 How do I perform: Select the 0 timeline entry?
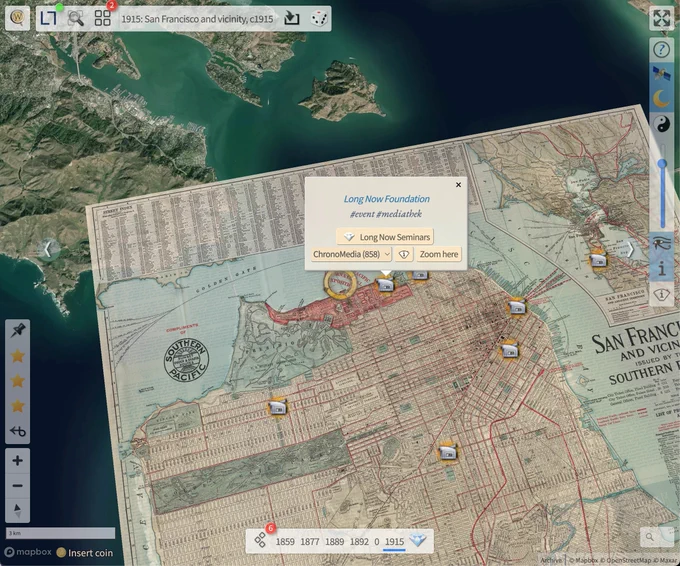(x=376, y=542)
